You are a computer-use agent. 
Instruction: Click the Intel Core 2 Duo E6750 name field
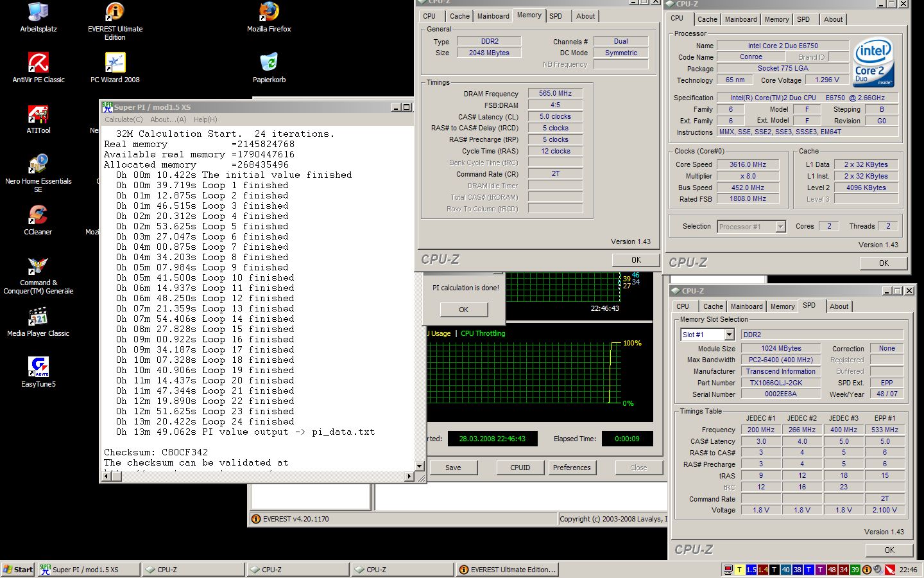pos(783,46)
